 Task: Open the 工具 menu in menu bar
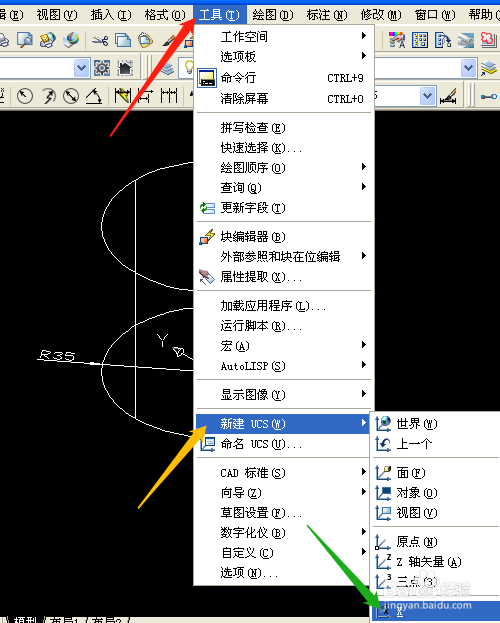click(x=219, y=15)
